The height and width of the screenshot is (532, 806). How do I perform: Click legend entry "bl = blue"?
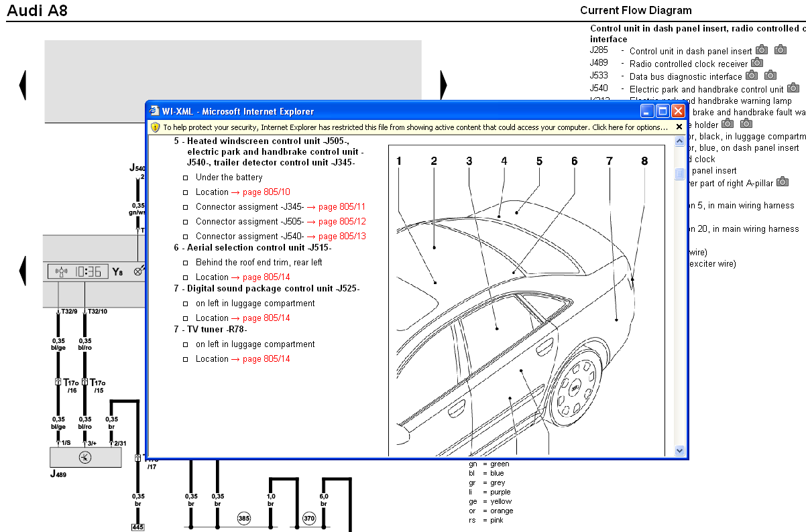pyautogui.click(x=486, y=473)
